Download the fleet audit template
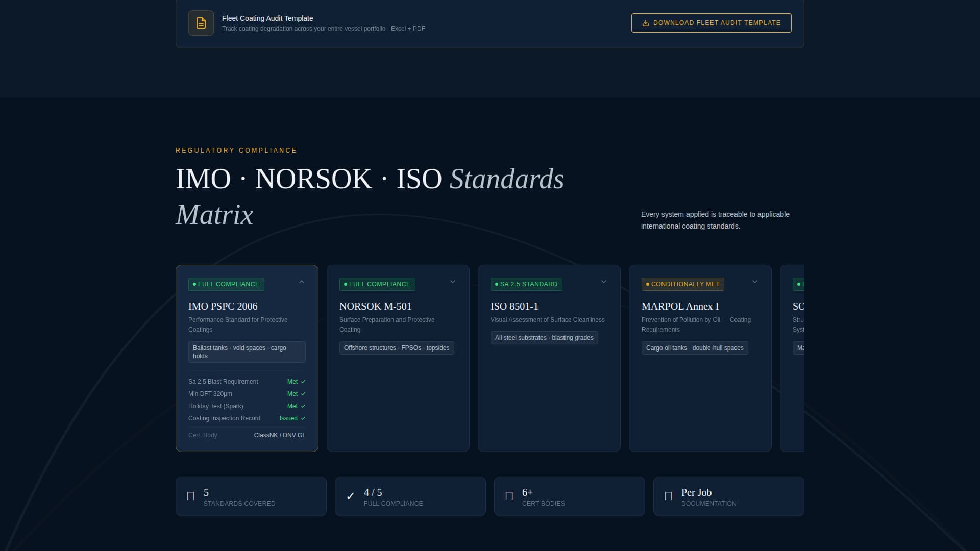 [x=711, y=23]
